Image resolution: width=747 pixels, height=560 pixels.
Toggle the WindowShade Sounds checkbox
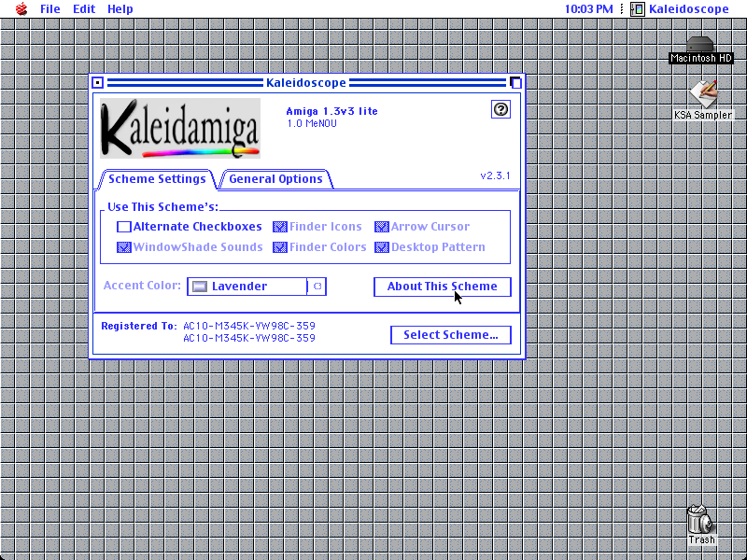click(190, 247)
